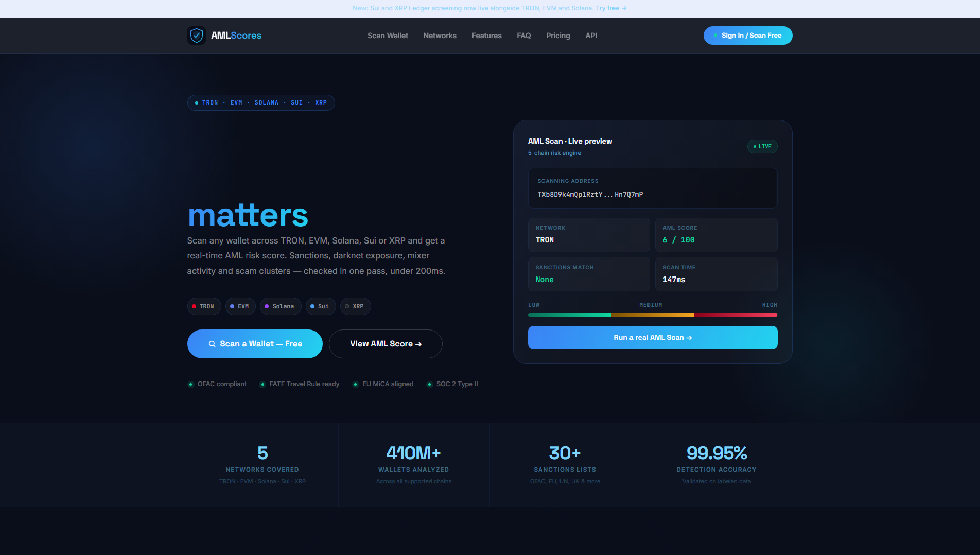This screenshot has width=980, height=555.
Task: Click the 5 Networks Covered stat
Action: (x=262, y=465)
